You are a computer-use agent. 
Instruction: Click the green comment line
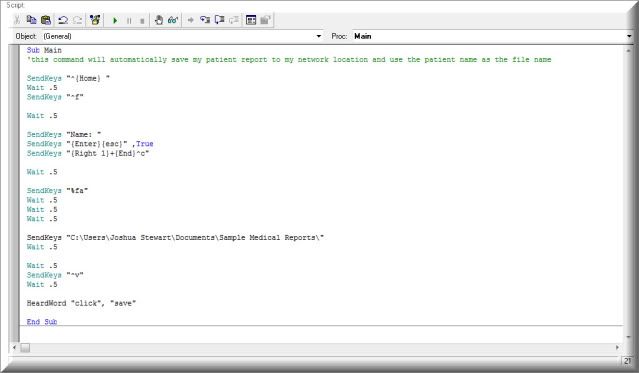click(289, 60)
